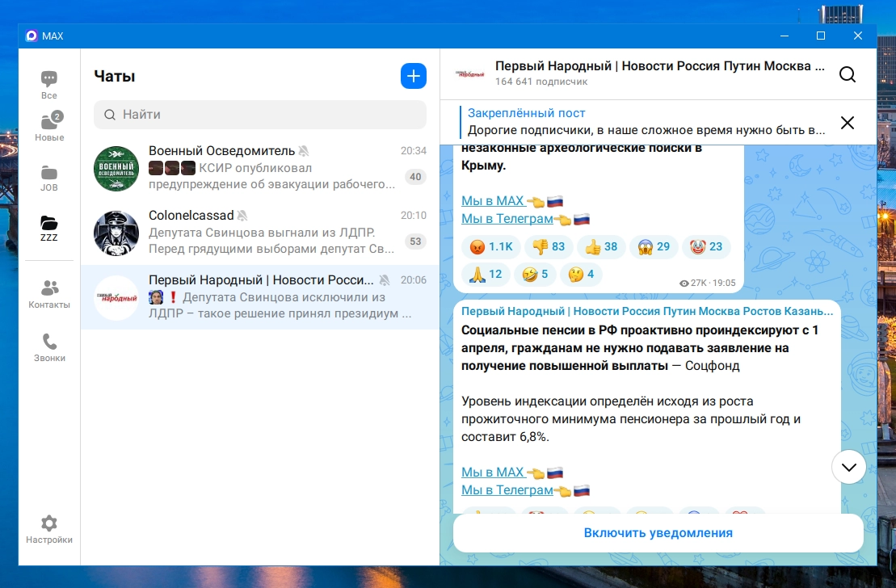Minimize the MAX window

tap(785, 36)
